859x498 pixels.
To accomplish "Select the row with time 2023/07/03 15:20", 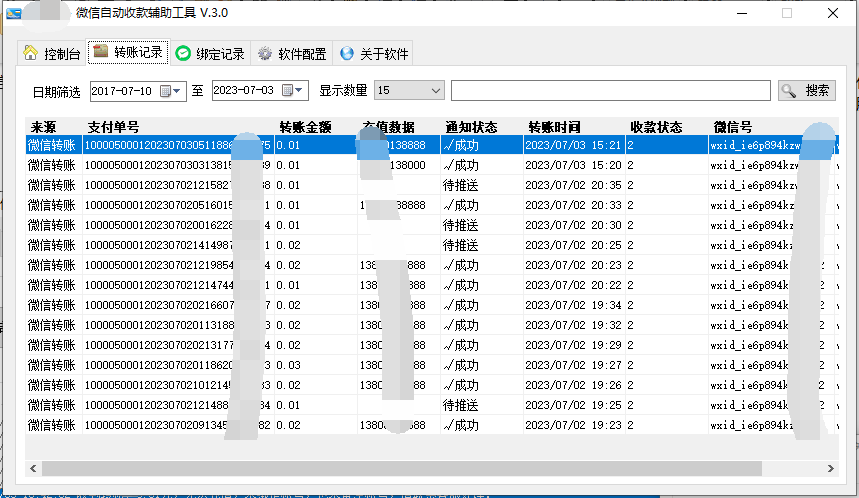I will 572,165.
